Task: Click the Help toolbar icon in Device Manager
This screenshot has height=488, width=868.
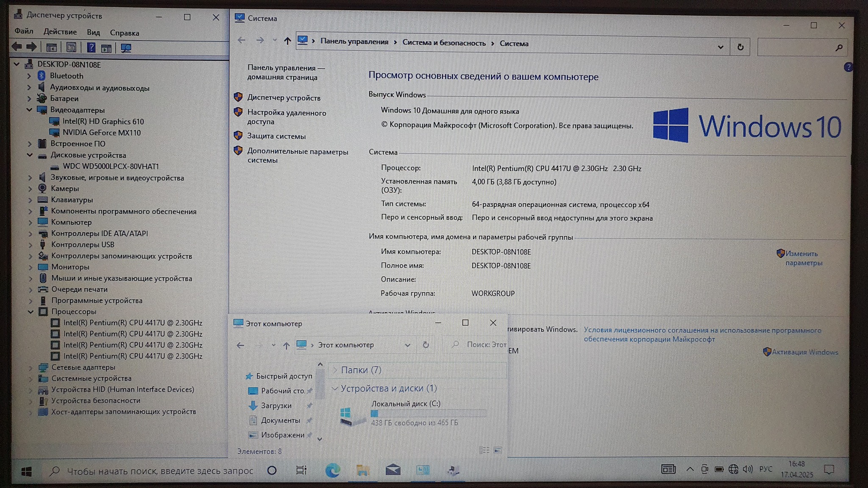Action: (x=91, y=48)
